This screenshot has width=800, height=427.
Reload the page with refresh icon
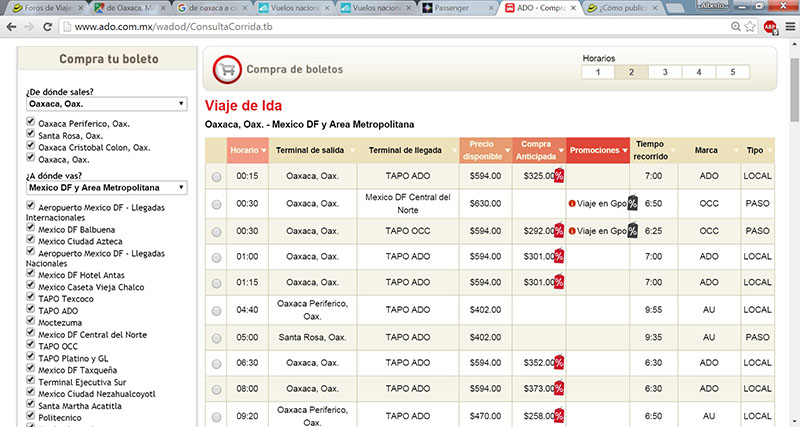click(47, 27)
